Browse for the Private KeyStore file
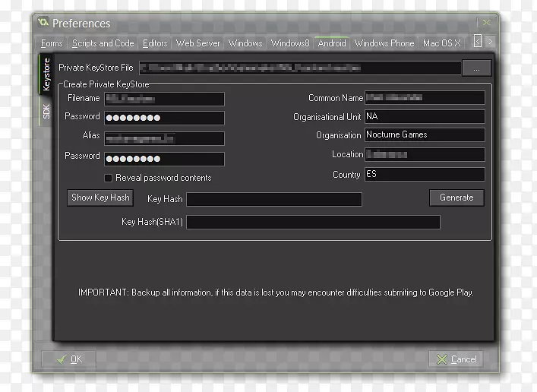The height and width of the screenshot is (392, 537). click(476, 68)
